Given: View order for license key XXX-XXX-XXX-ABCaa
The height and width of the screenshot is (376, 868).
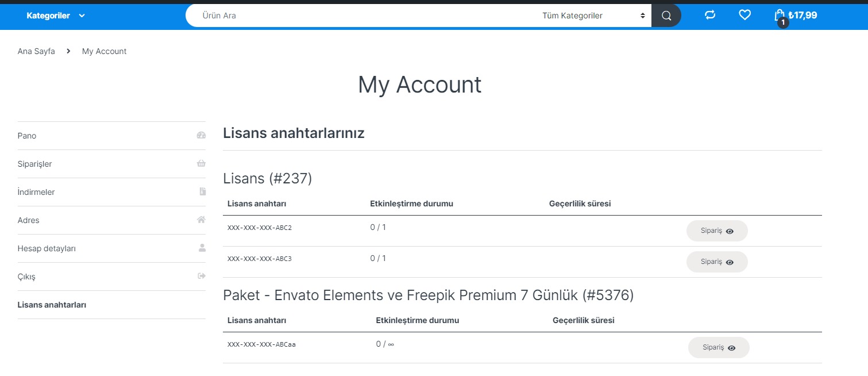Looking at the screenshot, I should 719,347.
